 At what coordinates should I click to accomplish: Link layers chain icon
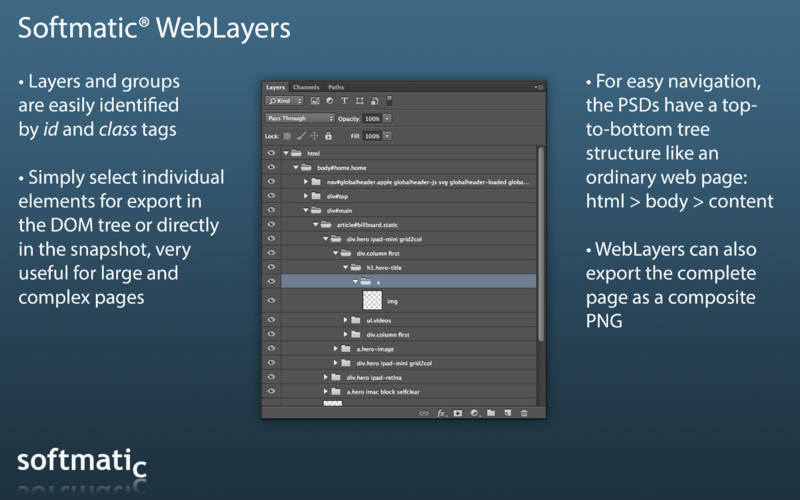click(x=423, y=413)
